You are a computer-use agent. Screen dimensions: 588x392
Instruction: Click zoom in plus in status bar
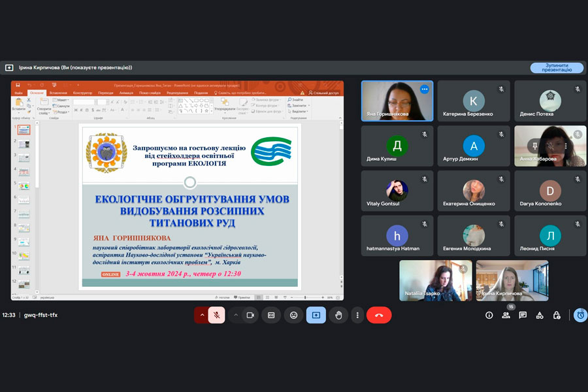(323, 297)
